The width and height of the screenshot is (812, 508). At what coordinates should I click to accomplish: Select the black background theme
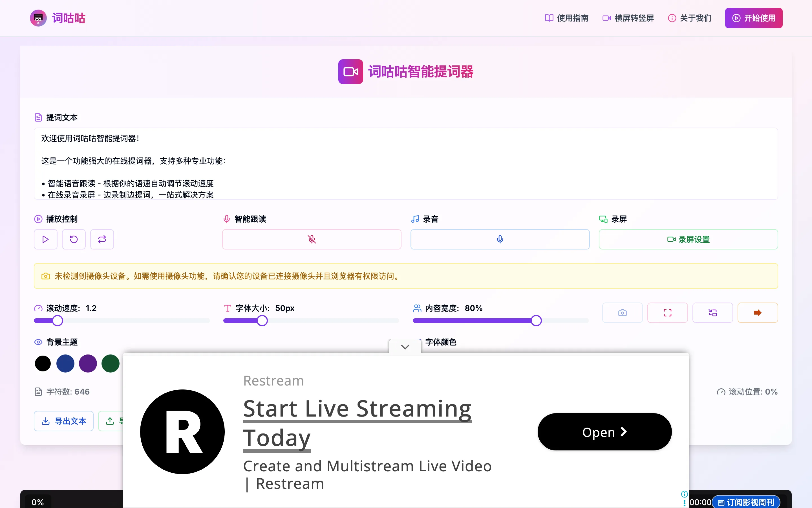pyautogui.click(x=43, y=364)
